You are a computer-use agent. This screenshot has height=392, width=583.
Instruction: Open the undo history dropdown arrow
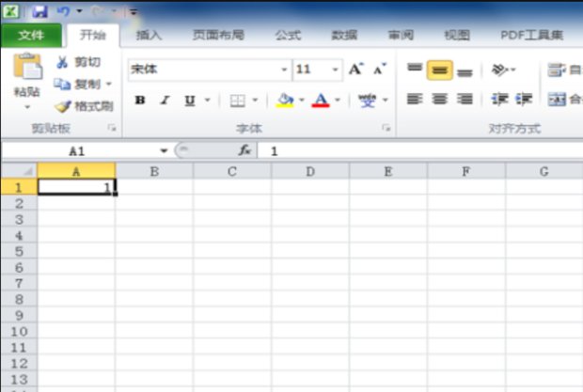click(x=79, y=11)
